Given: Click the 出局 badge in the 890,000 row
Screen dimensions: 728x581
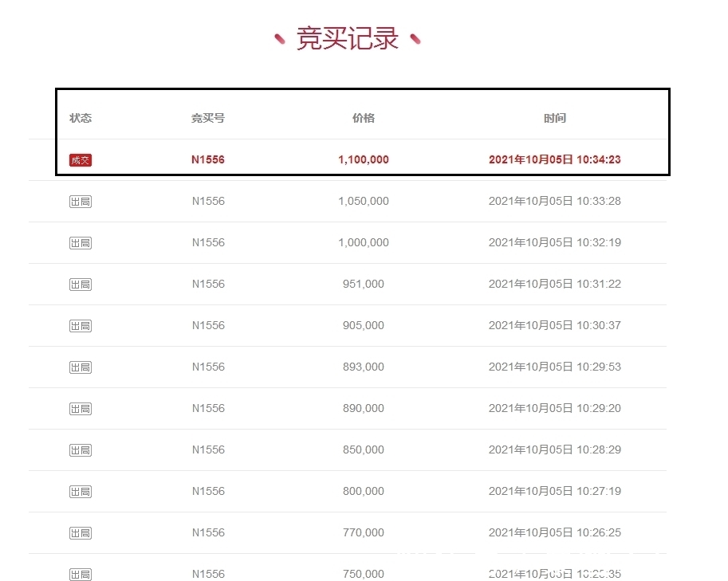Looking at the screenshot, I should tap(81, 408).
